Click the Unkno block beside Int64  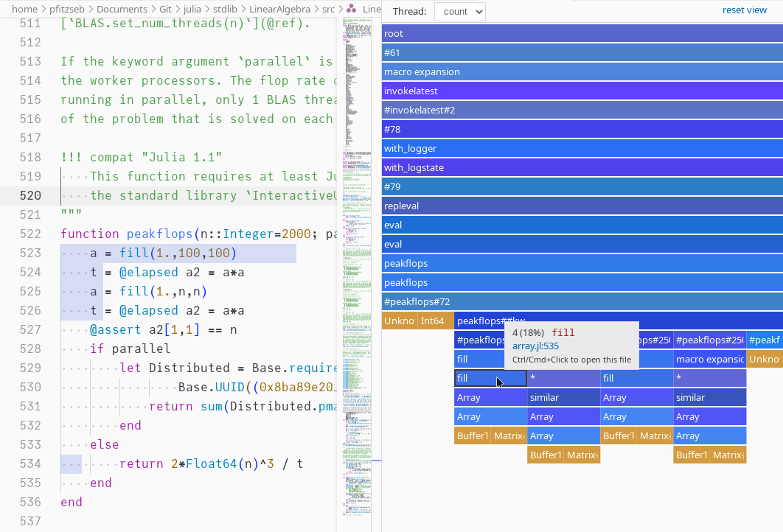400,321
